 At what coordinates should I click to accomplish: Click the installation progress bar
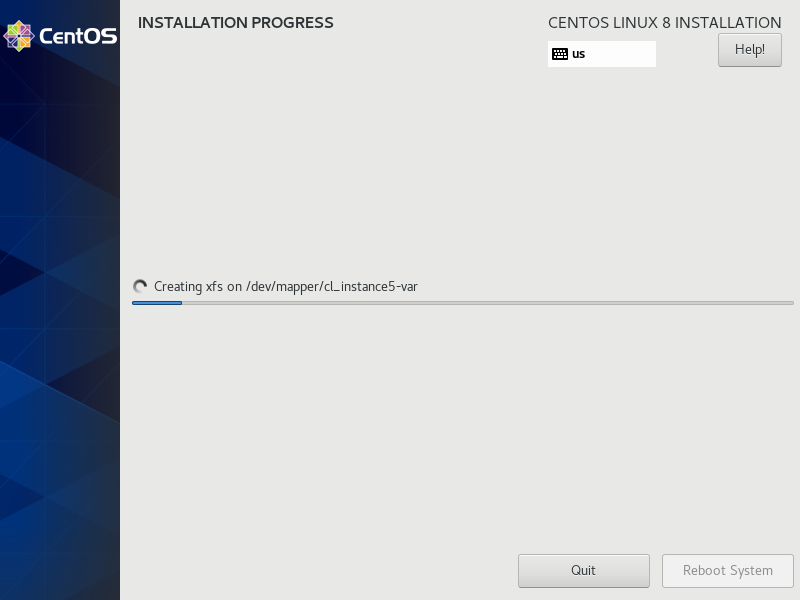pyautogui.click(x=463, y=303)
